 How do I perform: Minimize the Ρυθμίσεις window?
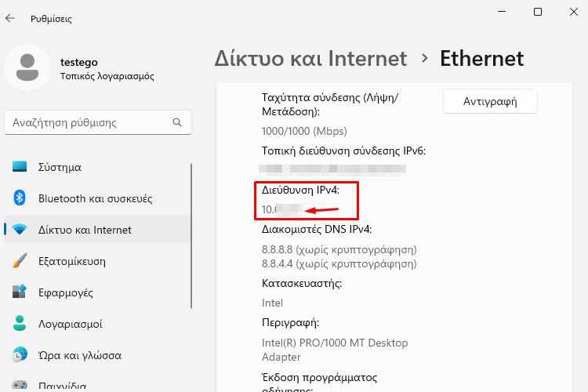pyautogui.click(x=501, y=12)
